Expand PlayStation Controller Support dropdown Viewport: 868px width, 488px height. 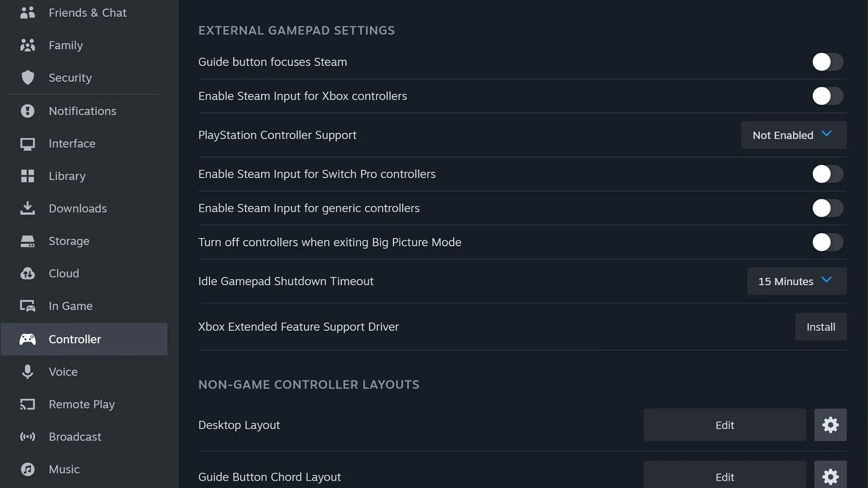(793, 135)
